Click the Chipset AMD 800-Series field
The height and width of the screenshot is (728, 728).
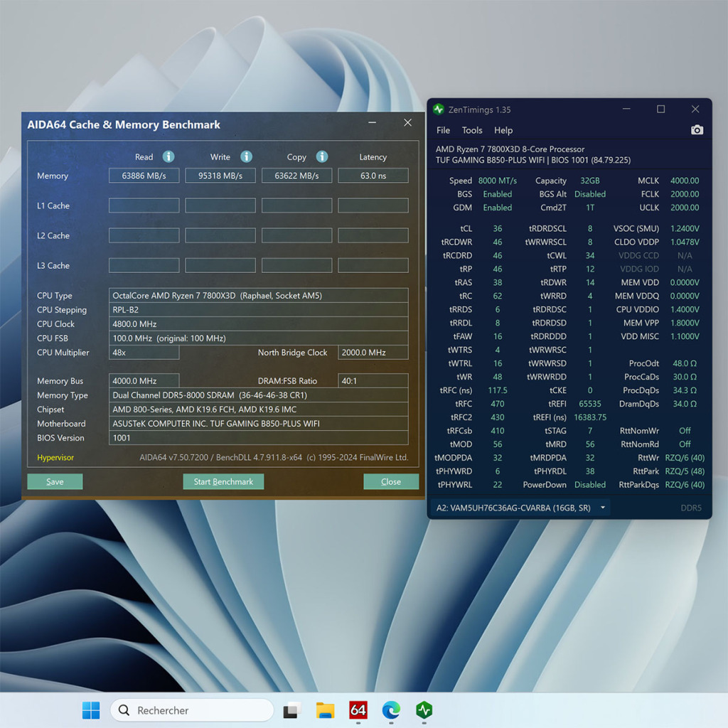coord(259,409)
